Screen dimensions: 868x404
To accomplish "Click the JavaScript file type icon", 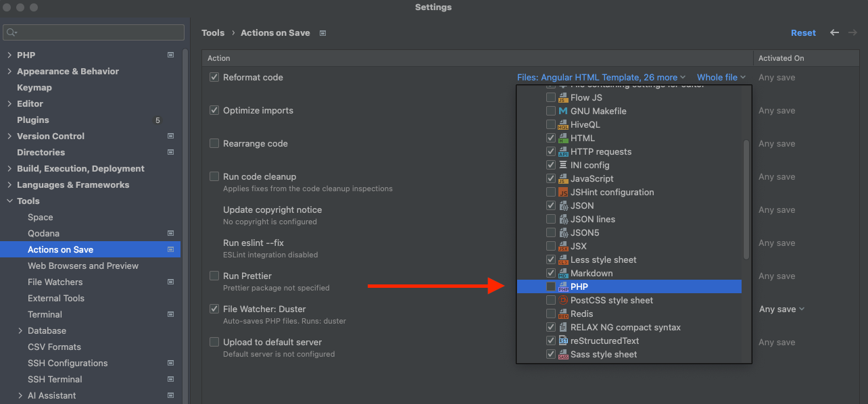I will tap(563, 179).
